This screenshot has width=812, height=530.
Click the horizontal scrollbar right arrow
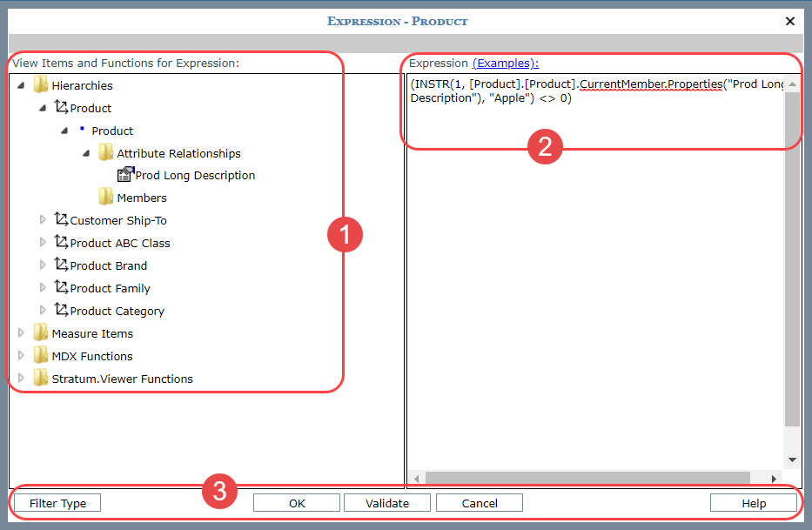click(775, 479)
